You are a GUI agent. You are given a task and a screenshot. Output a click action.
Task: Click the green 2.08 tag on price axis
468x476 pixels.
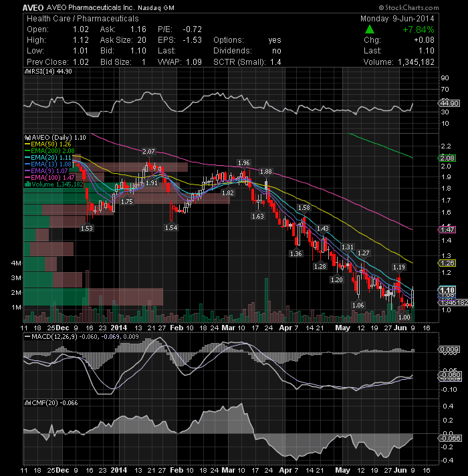447,158
